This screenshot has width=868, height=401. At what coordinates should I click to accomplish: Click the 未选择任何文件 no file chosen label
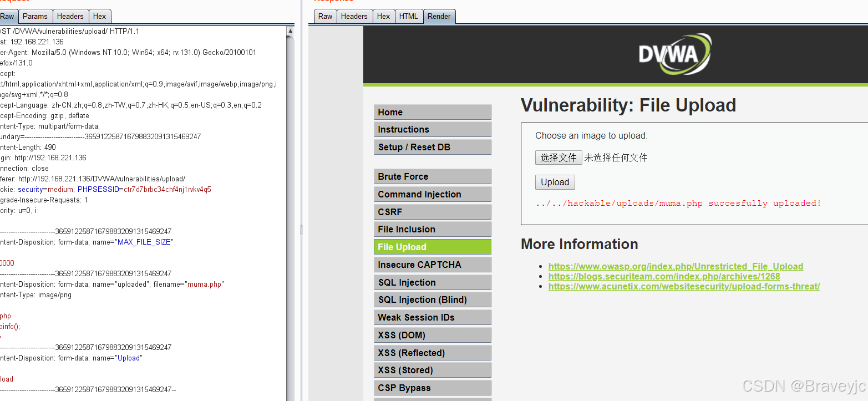[x=616, y=158]
